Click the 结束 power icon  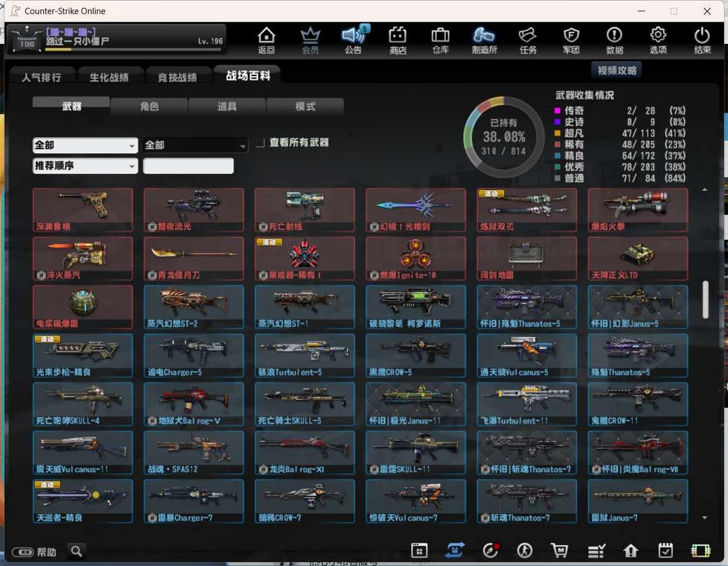702,40
